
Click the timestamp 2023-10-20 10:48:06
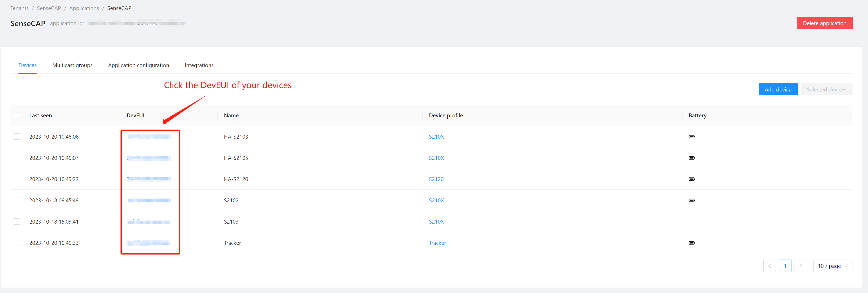[x=54, y=137]
